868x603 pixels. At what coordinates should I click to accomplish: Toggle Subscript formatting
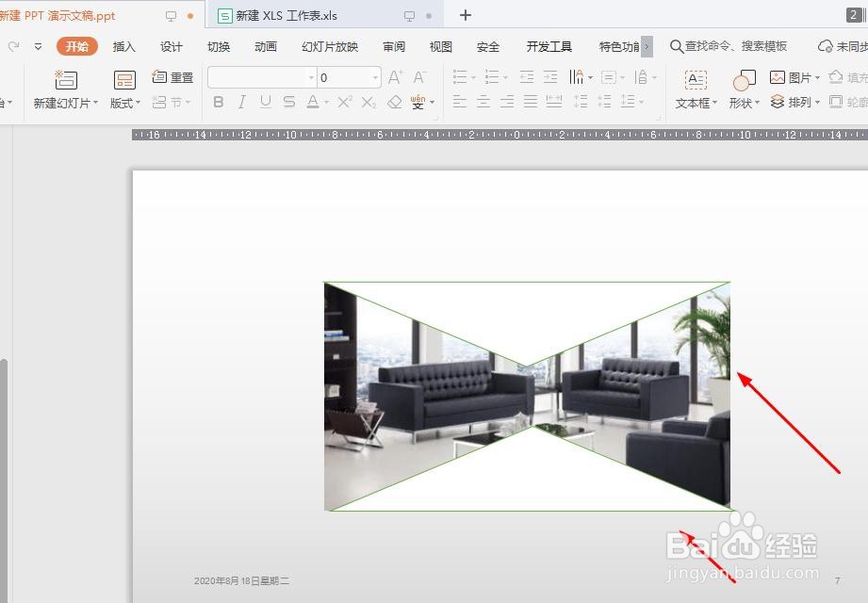pyautogui.click(x=368, y=103)
